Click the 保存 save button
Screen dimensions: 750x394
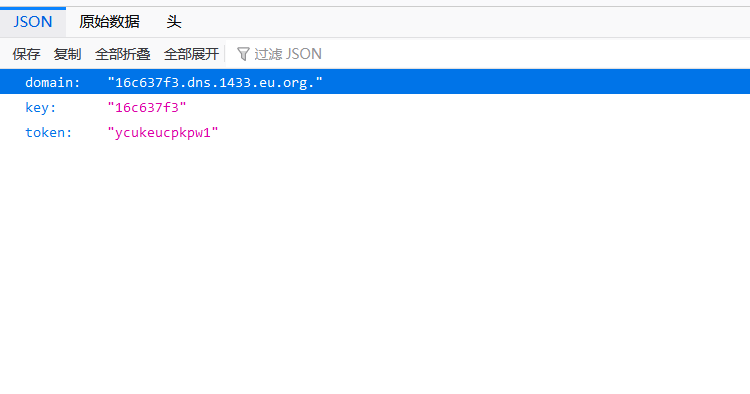tap(26, 54)
